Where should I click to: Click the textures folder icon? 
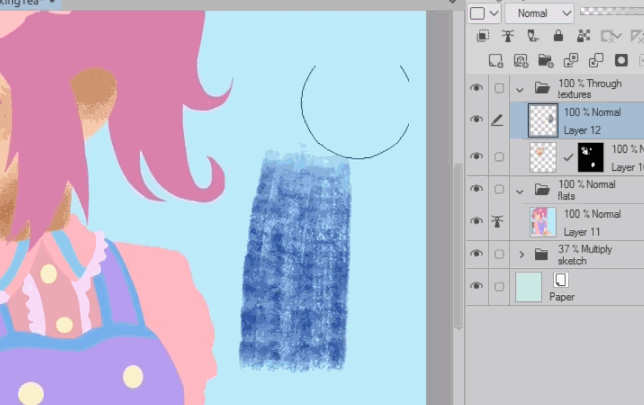click(x=542, y=87)
